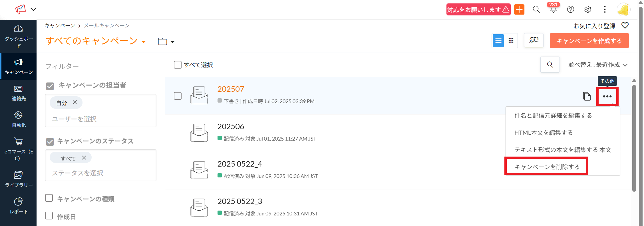644x226 pixels.
Task: Open the 連絡先 contacts section
Action: tap(18, 93)
